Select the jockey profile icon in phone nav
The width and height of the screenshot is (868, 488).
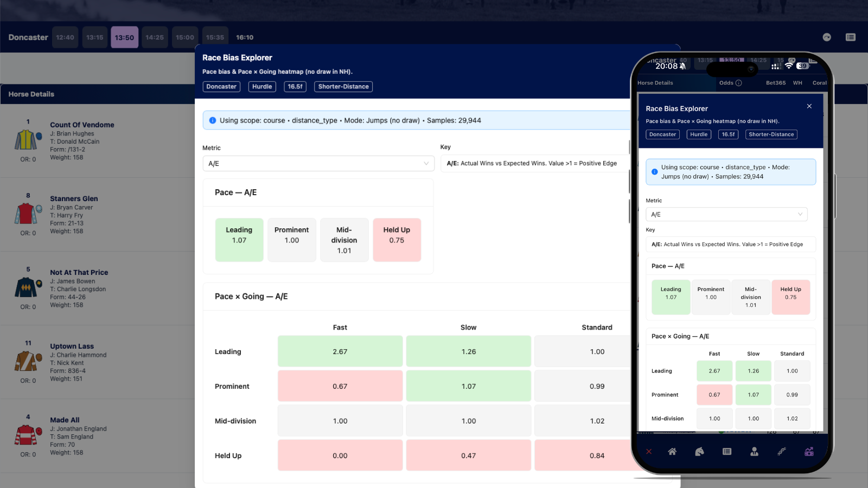coord(754,451)
